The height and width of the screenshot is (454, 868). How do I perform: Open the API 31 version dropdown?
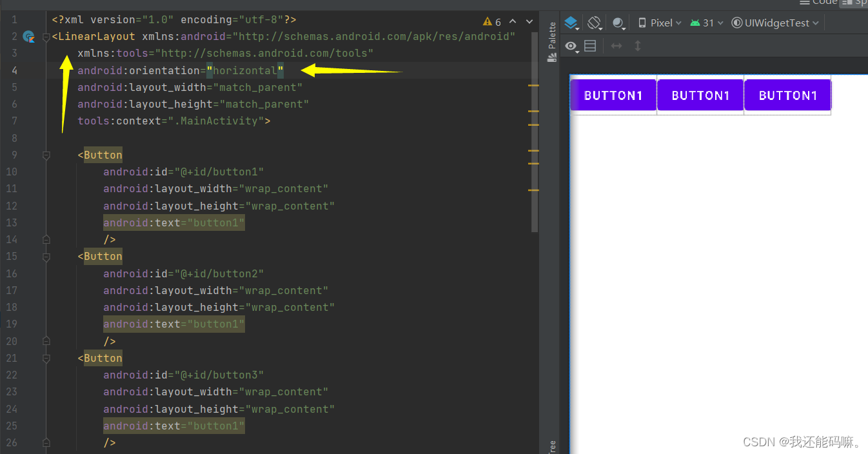click(x=707, y=23)
